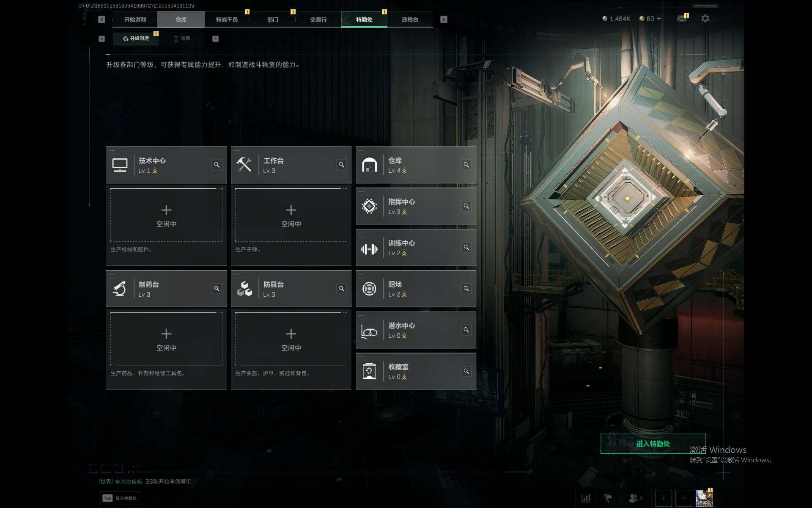This screenshot has width=812, height=508.
Task: Click the settings gear icon
Action: (705, 19)
